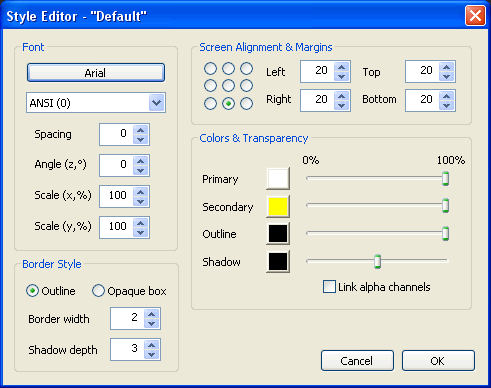This screenshot has width=491, height=388.
Task: Open the yellow Secondary color swatch
Action: pyautogui.click(x=278, y=206)
